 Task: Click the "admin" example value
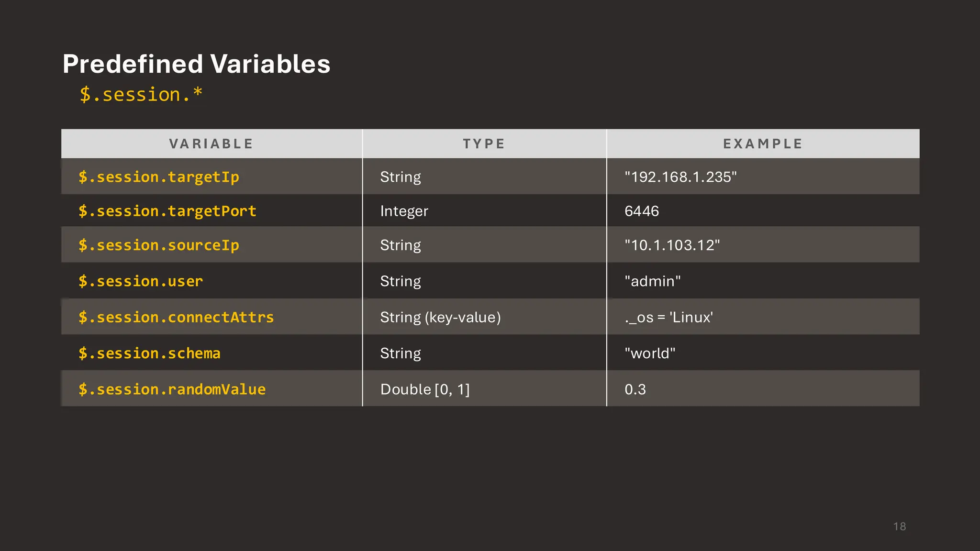coord(652,281)
